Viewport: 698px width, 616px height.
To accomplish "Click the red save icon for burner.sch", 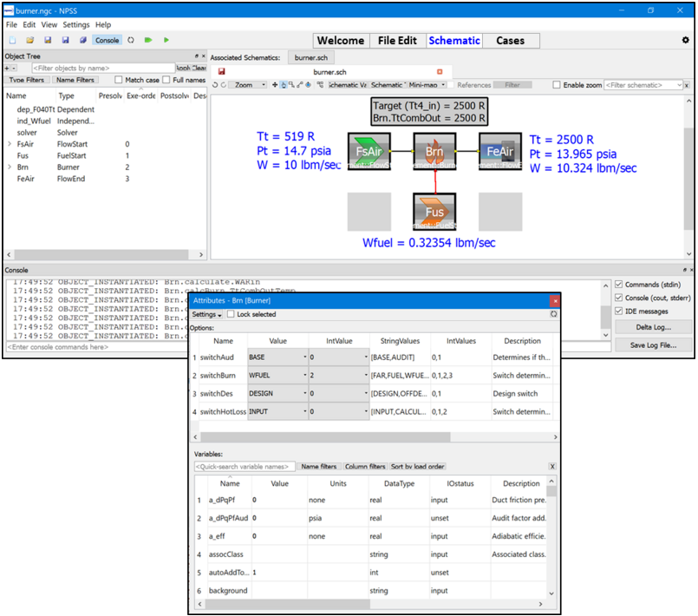I will pos(222,71).
